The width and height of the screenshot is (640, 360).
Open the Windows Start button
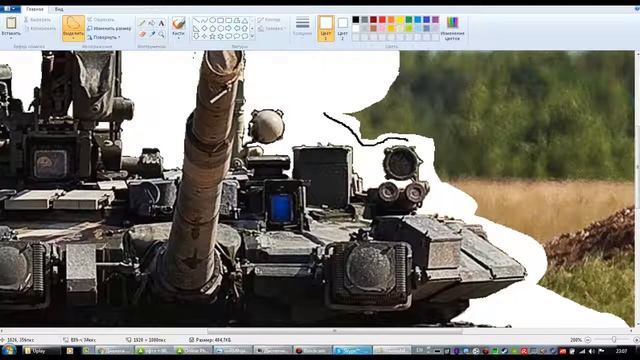click(9, 350)
